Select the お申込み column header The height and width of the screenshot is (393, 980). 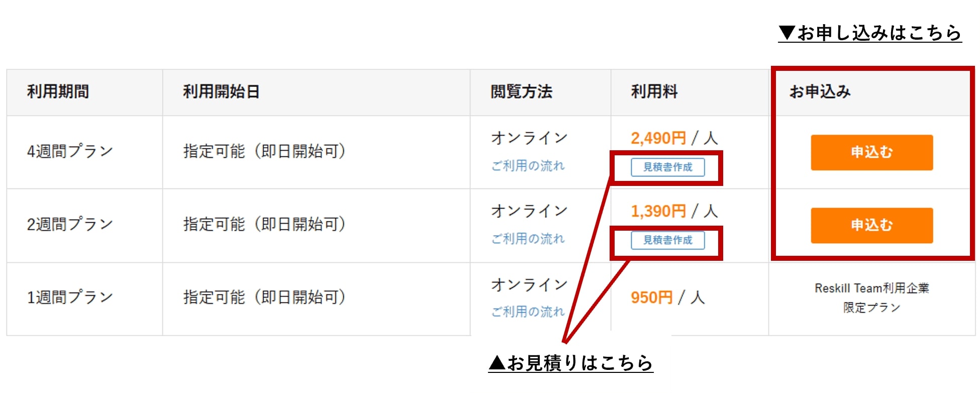[820, 91]
